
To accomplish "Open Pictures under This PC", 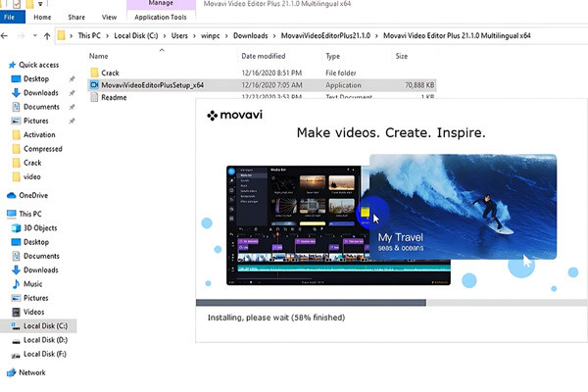I will pos(35,298).
